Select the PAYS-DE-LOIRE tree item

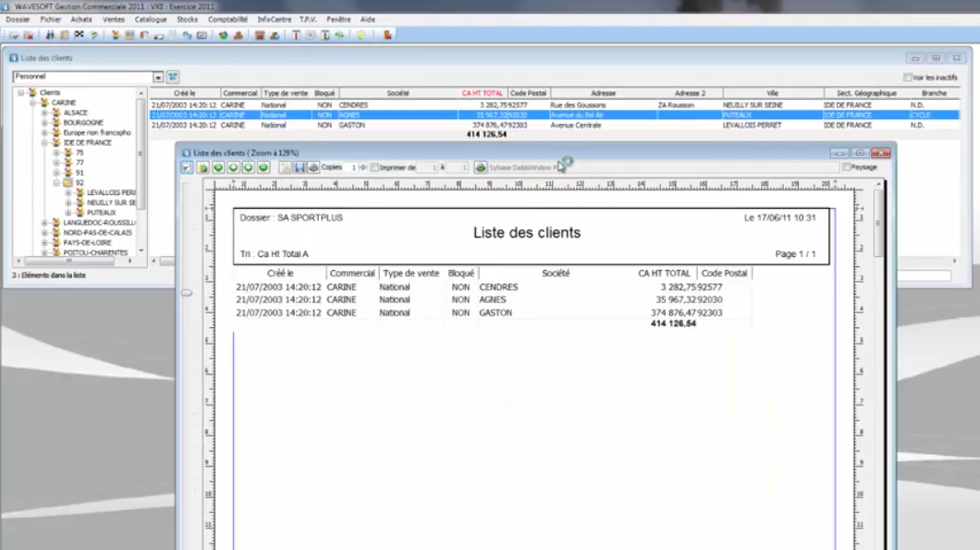tap(87, 242)
